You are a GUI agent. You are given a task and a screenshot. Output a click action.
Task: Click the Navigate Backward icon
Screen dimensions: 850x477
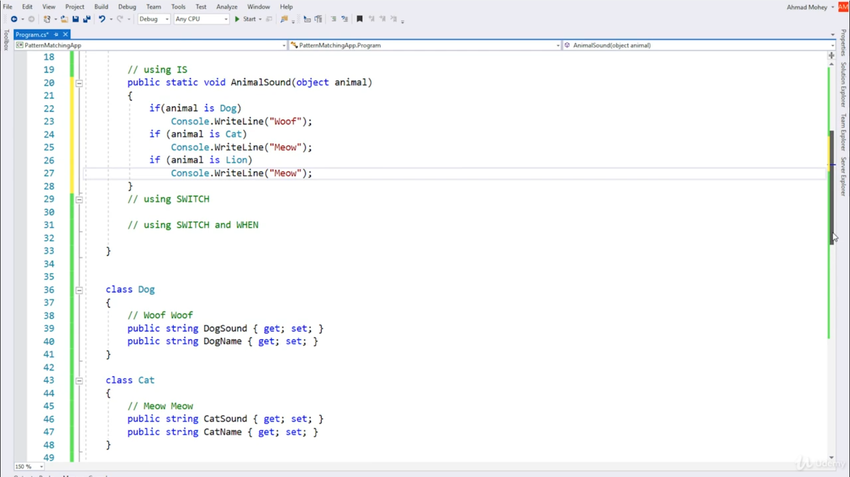[x=14, y=19]
